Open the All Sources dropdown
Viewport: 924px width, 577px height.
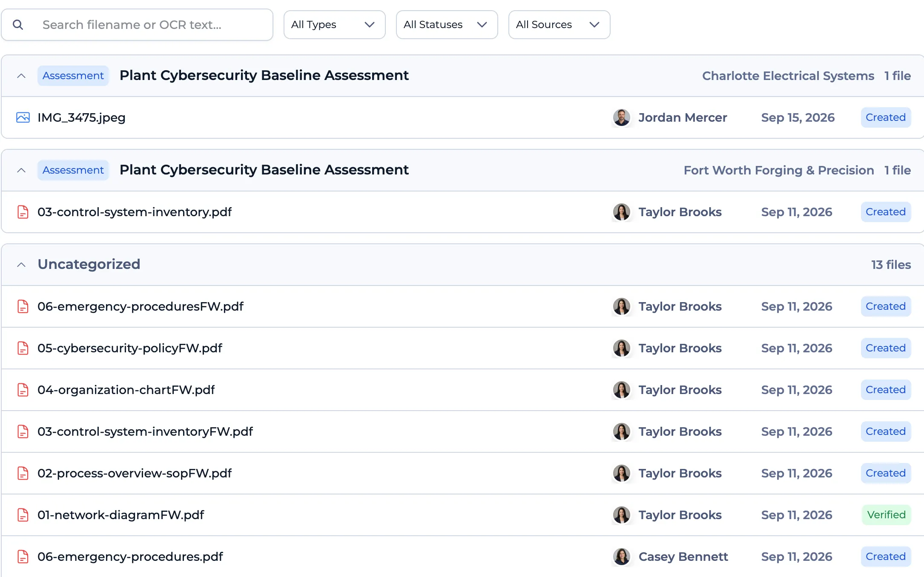(x=560, y=25)
